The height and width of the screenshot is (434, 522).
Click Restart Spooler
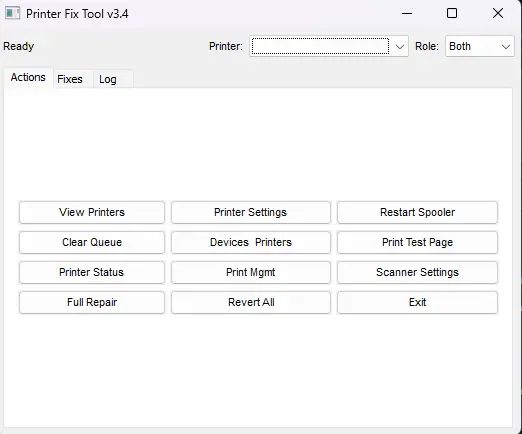[417, 212]
